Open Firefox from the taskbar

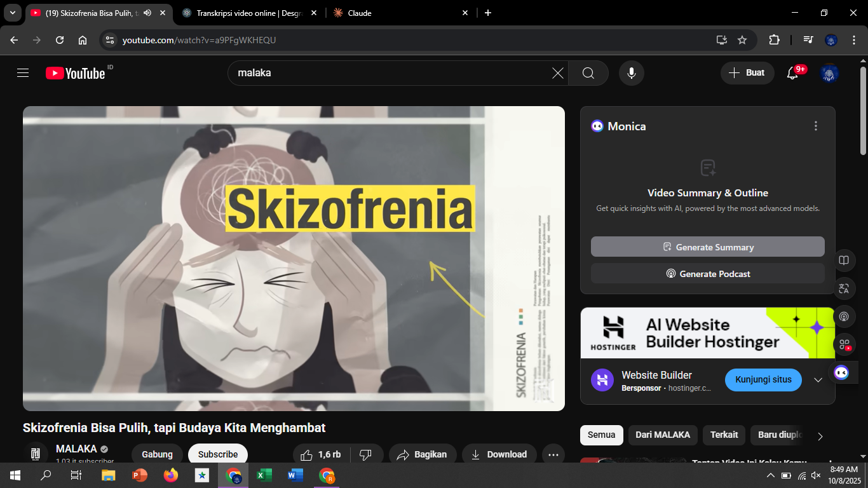(x=171, y=475)
